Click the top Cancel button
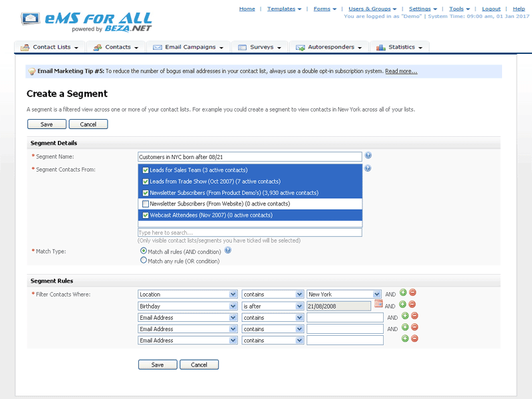Viewport: 532px width, 399px height. (x=88, y=124)
